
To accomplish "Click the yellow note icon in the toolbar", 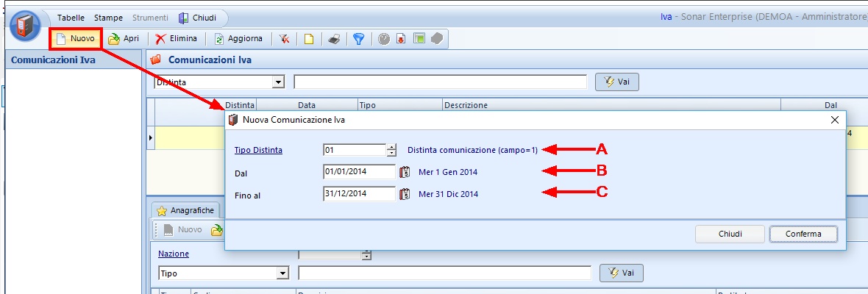I will tap(309, 40).
